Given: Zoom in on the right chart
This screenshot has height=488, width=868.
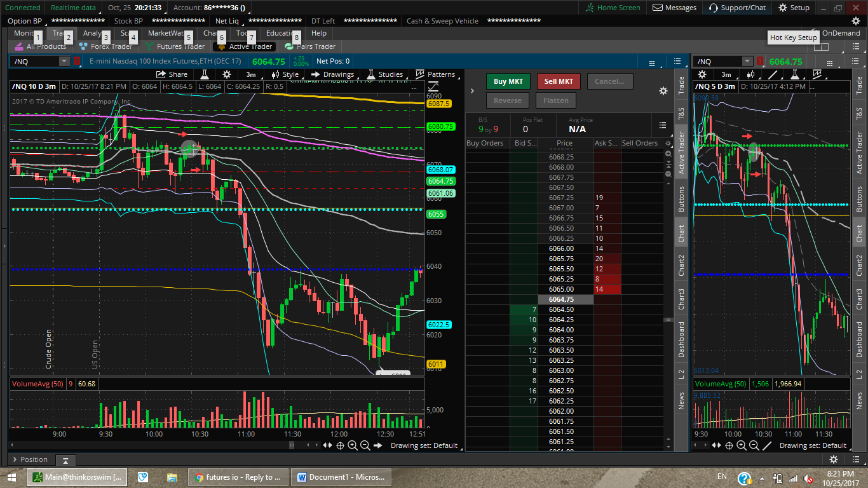Looking at the screenshot, I should coord(742,445).
